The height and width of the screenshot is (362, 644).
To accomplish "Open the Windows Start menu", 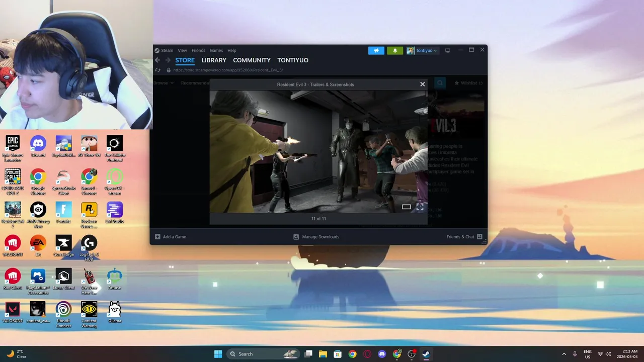I will [218, 354].
